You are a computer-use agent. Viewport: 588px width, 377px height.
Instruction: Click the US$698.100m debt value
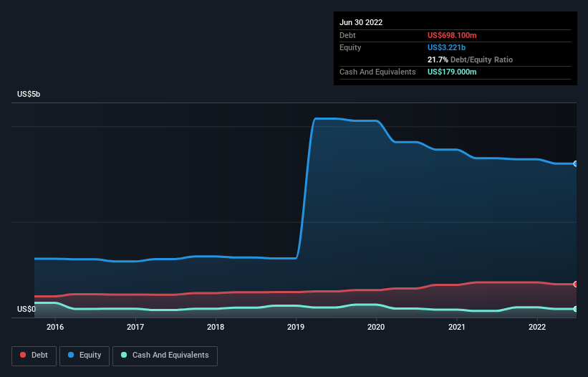(452, 35)
